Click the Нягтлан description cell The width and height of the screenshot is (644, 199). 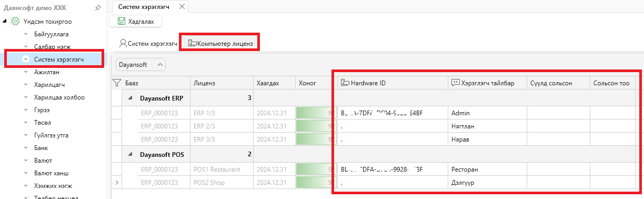pos(488,126)
